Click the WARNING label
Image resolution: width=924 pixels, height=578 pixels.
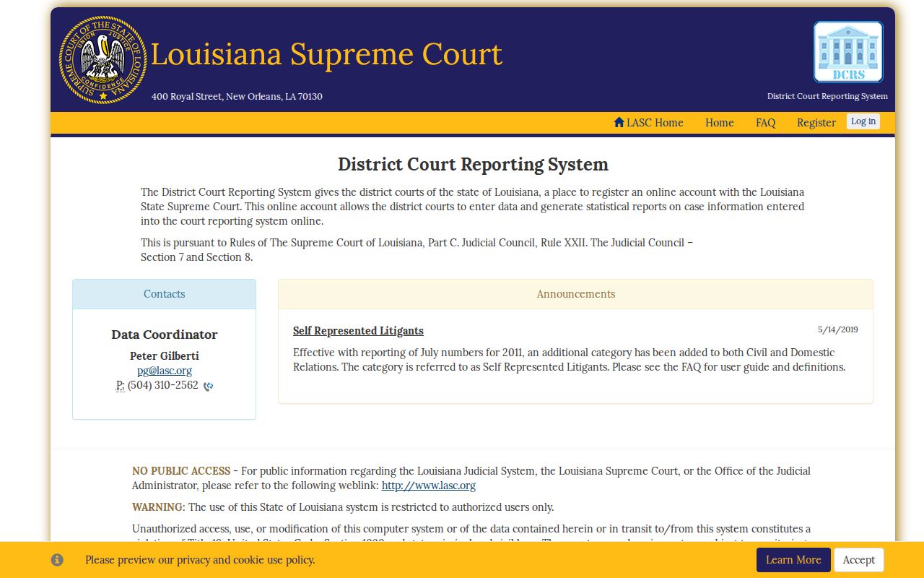click(x=157, y=507)
